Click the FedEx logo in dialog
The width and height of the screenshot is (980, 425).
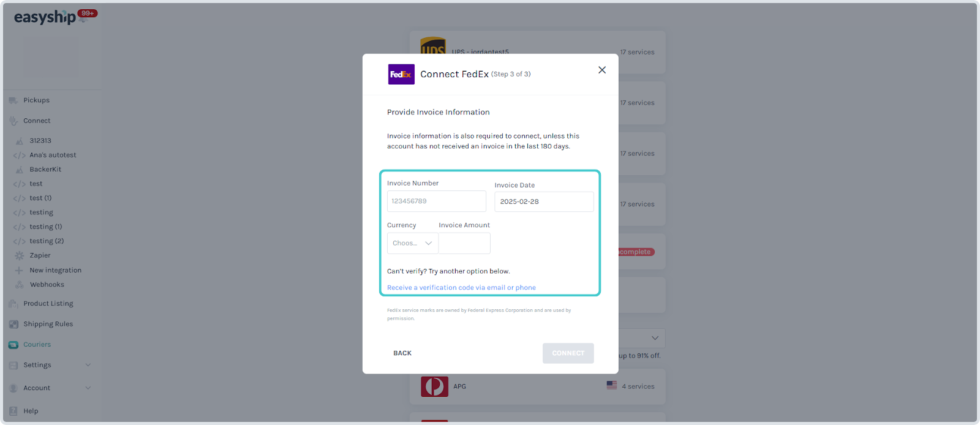pyautogui.click(x=401, y=74)
